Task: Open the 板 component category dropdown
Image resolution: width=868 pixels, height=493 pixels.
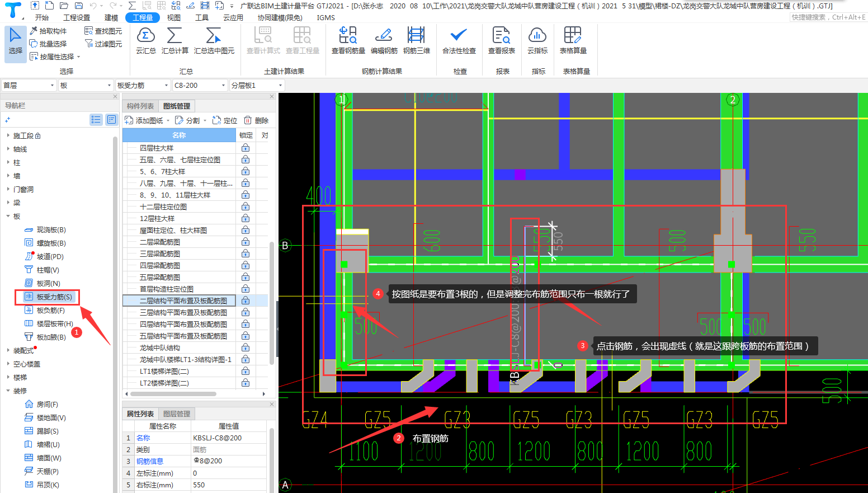Action: 86,85
